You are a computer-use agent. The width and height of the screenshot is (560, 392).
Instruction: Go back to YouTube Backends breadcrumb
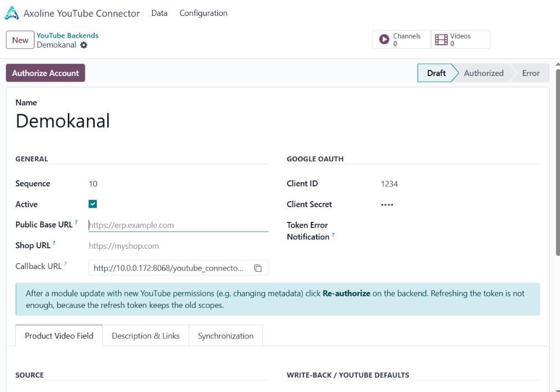(x=67, y=36)
